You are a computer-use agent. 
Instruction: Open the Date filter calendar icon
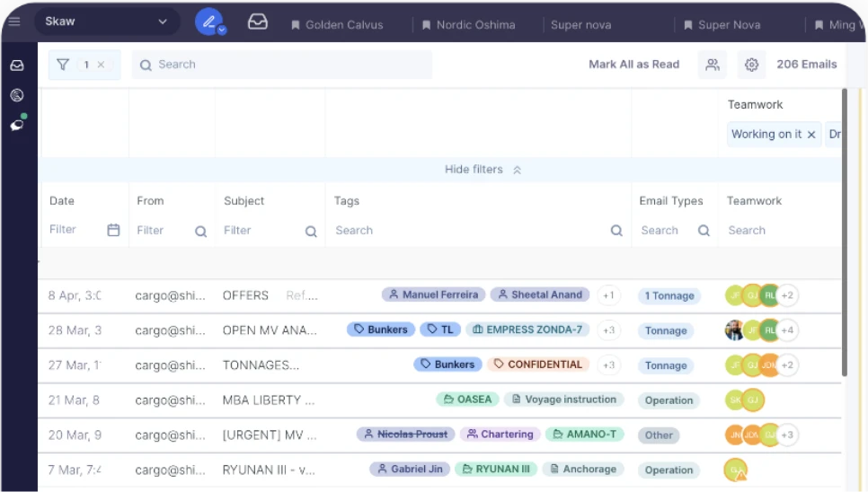click(x=113, y=231)
